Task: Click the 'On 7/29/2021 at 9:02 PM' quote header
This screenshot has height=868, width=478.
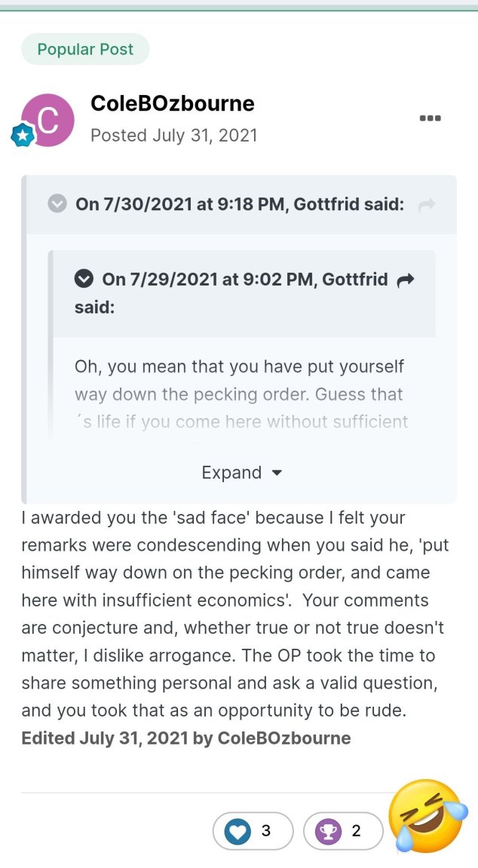Action: (x=245, y=293)
